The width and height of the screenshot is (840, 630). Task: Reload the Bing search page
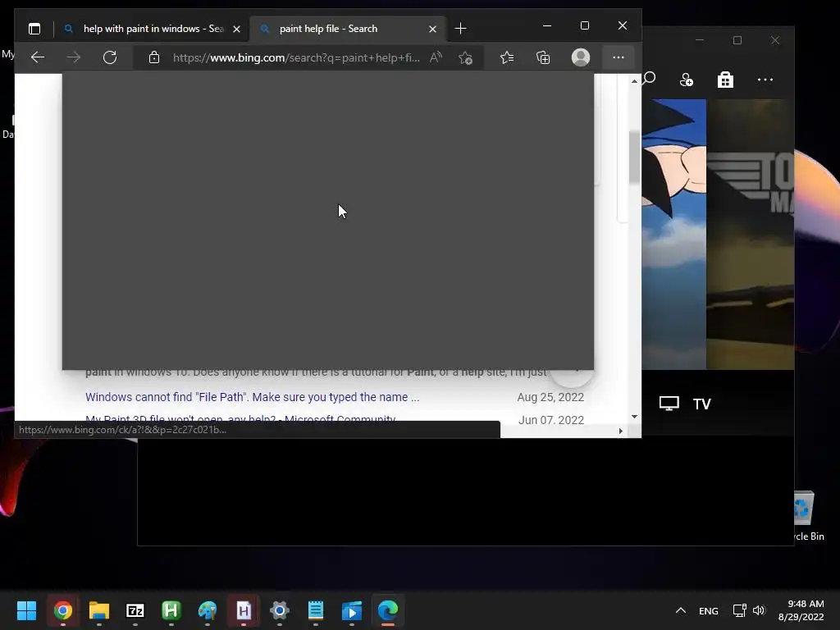pyautogui.click(x=110, y=57)
